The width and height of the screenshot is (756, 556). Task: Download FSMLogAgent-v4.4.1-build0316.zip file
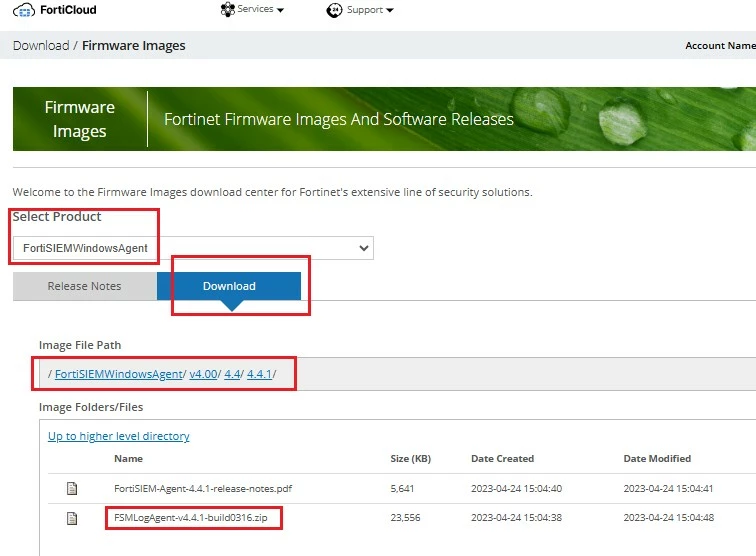(x=190, y=517)
